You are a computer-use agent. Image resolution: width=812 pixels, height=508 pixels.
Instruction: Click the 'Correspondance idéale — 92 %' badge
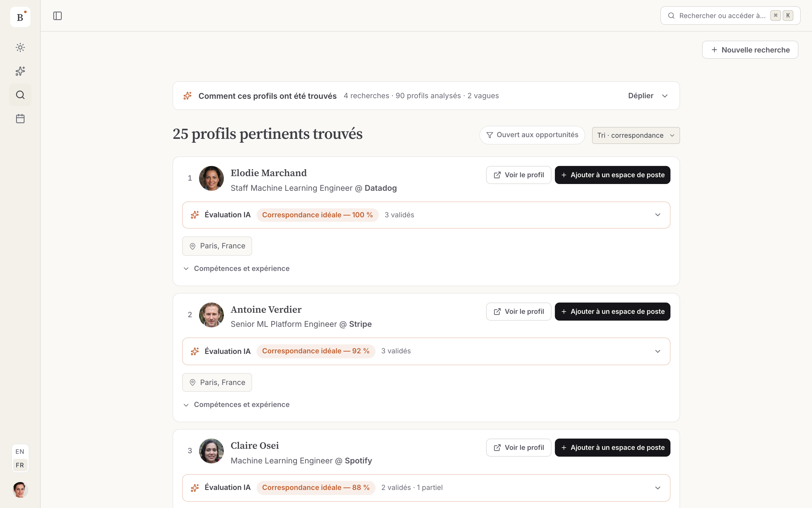316,351
